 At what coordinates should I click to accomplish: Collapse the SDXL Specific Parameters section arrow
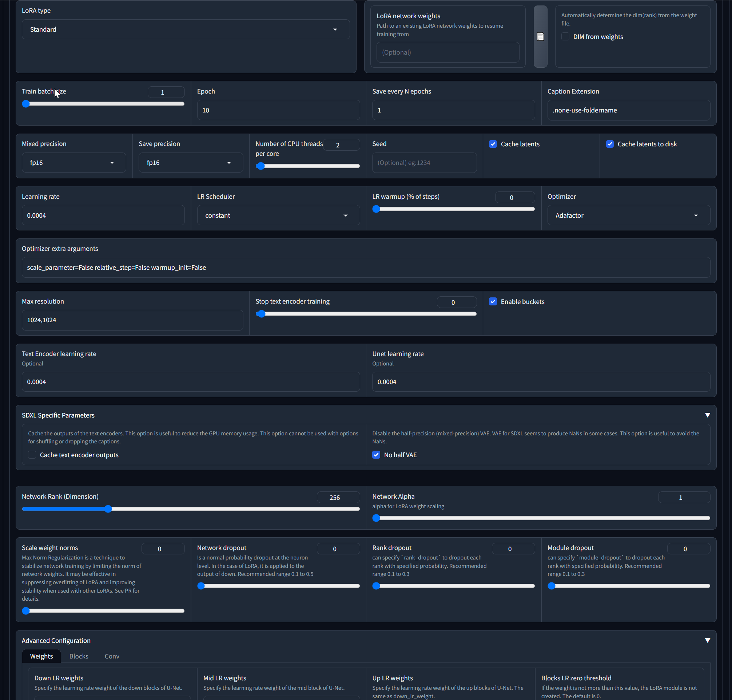[707, 415]
